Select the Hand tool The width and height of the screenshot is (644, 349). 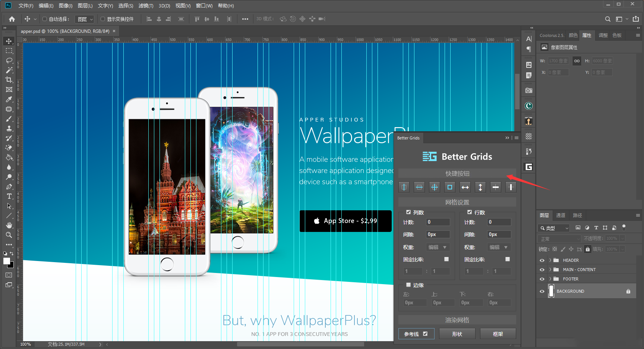click(9, 225)
